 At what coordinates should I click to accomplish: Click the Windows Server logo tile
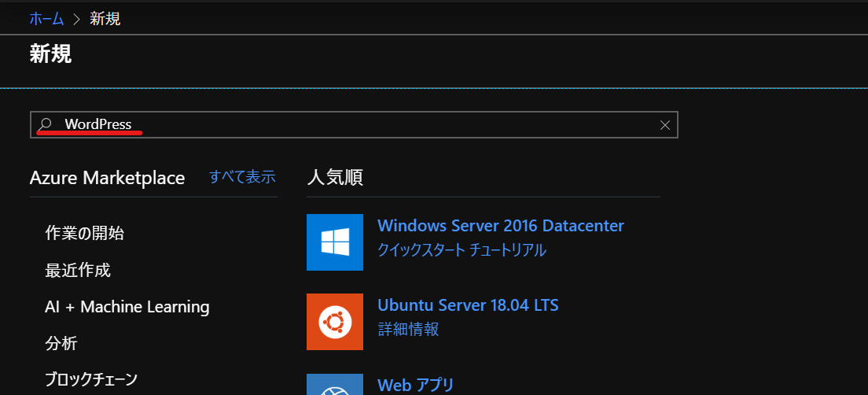click(x=335, y=242)
